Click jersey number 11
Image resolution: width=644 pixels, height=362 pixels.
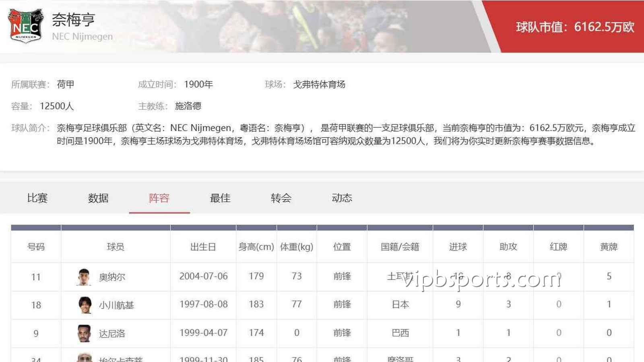coord(36,277)
